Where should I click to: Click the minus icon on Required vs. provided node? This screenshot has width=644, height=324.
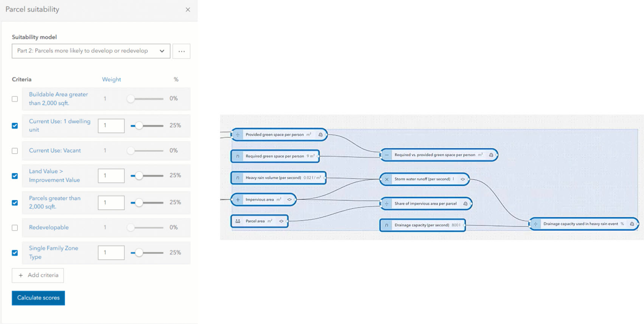point(386,155)
